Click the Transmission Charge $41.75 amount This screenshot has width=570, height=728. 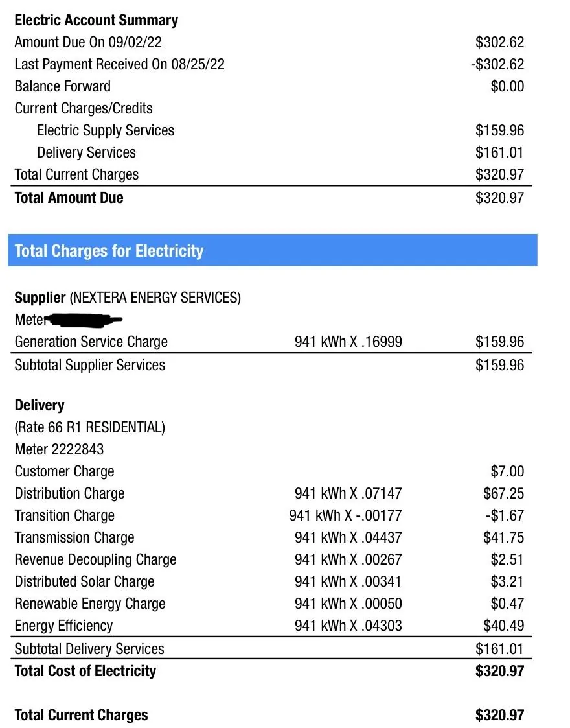click(x=503, y=537)
